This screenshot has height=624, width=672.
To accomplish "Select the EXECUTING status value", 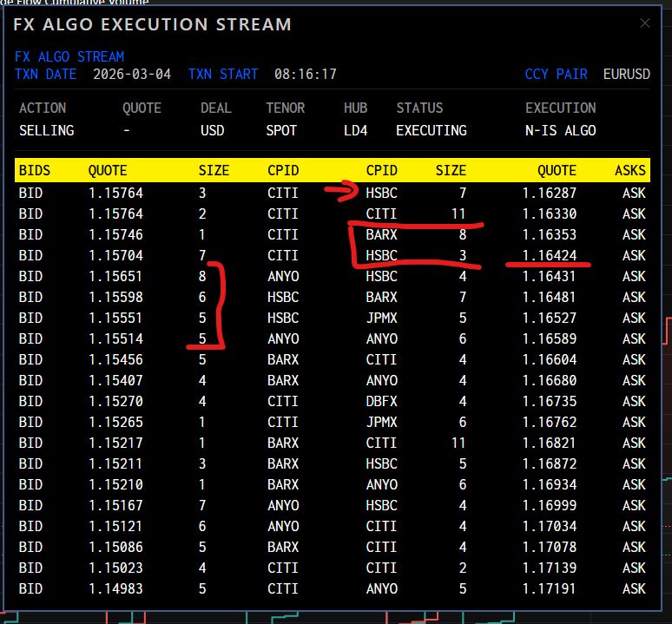I will (431, 130).
